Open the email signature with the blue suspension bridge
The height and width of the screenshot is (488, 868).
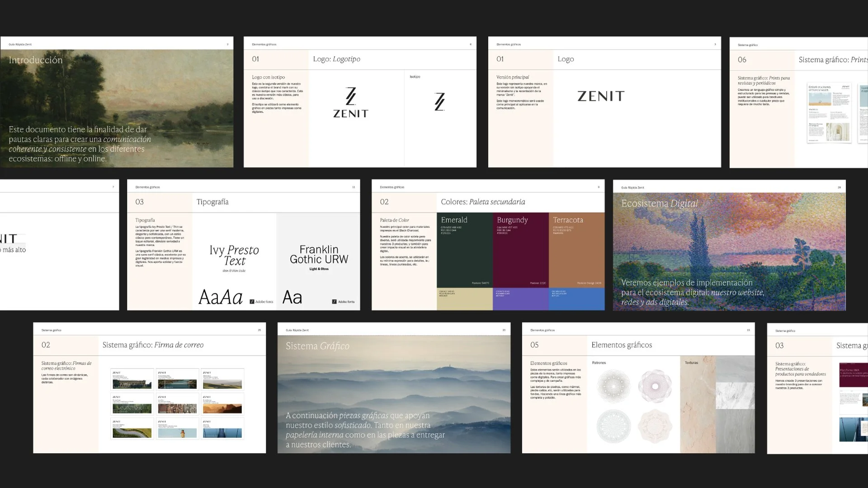[222, 428]
